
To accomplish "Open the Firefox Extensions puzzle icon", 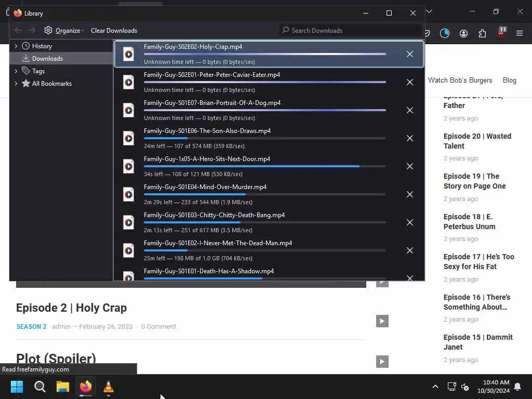I will [482, 33].
